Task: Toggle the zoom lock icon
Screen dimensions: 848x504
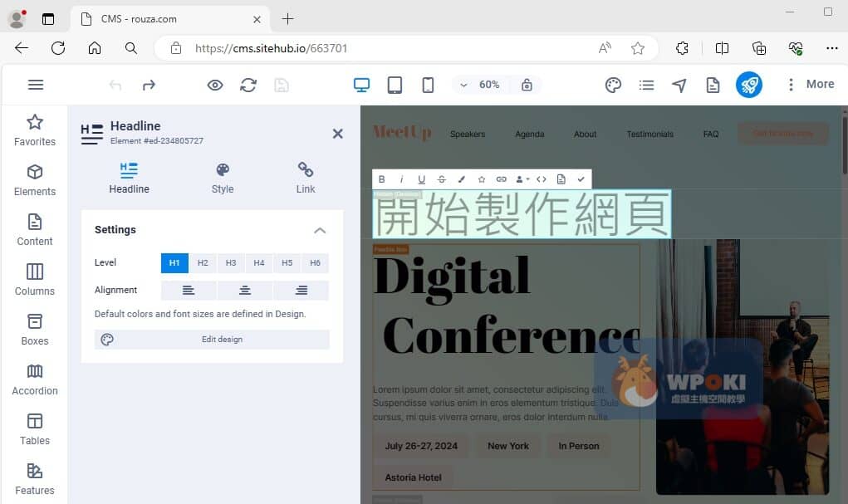Action: click(x=527, y=85)
